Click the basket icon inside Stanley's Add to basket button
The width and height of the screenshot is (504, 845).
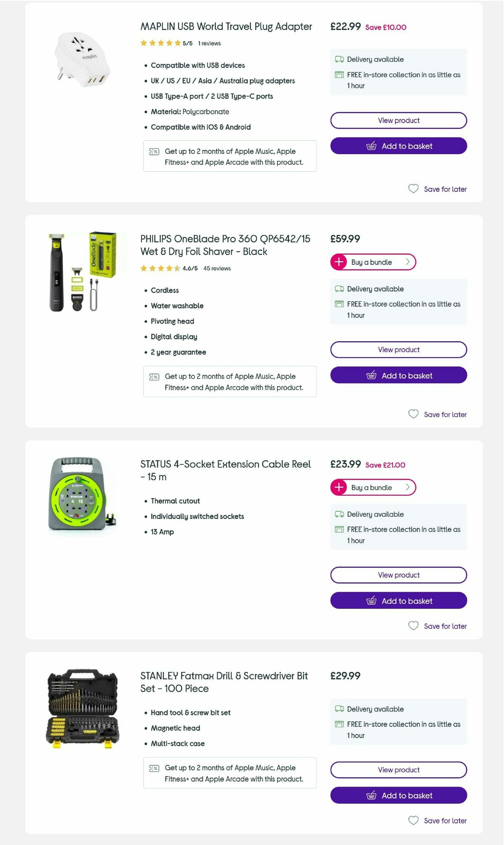(x=372, y=795)
